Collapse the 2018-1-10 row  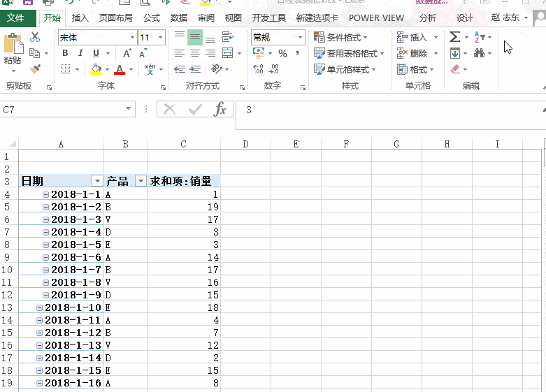(x=39, y=307)
